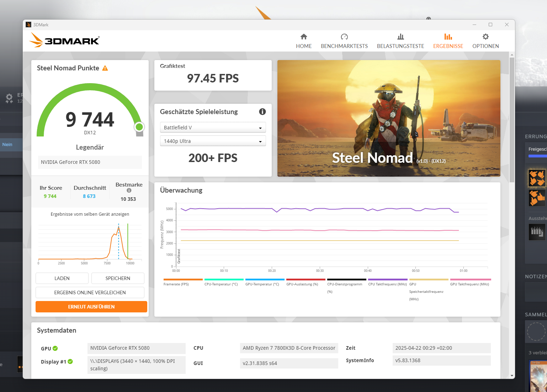Click the DISPLAY6 3440 × 1440 display field
The width and height of the screenshot is (547, 392).
137,365
